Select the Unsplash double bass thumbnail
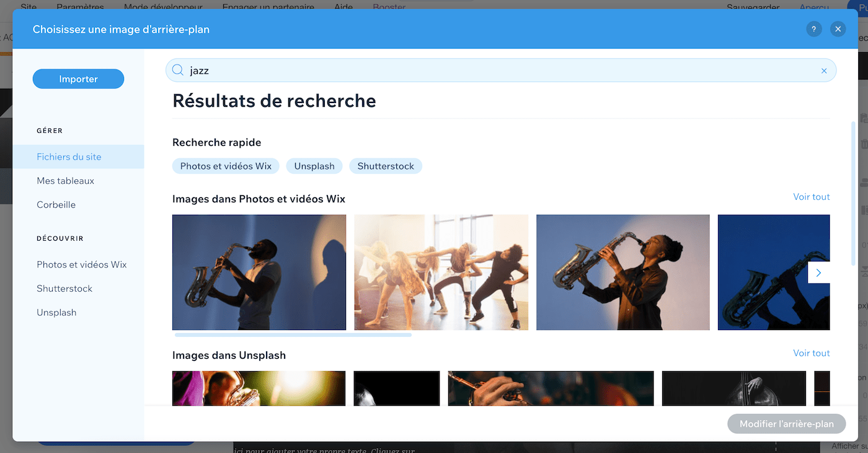 tap(734, 388)
